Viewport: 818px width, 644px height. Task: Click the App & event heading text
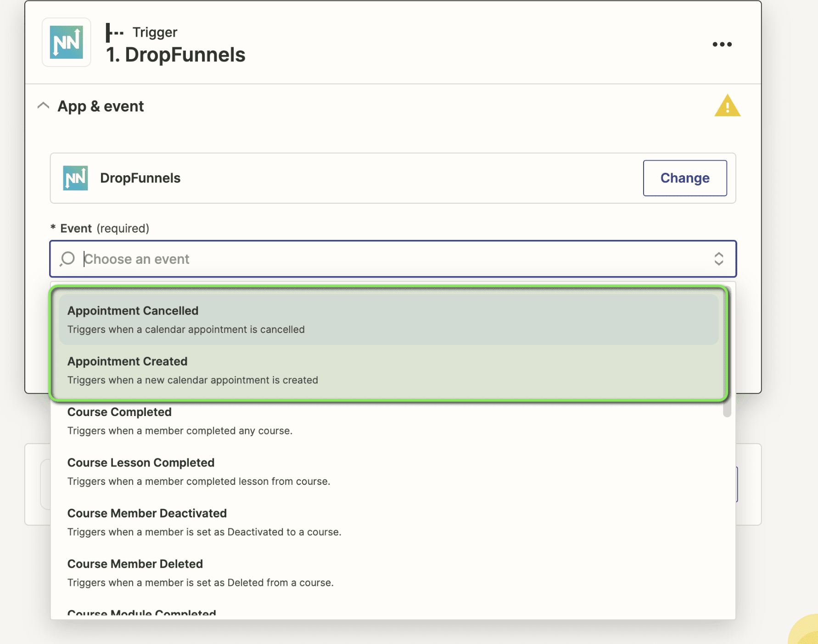101,106
